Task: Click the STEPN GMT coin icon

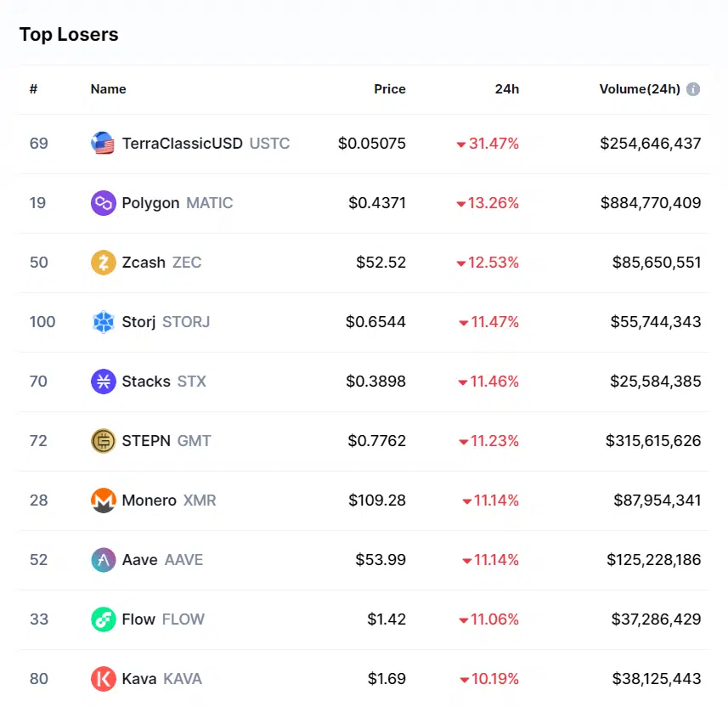Action: pos(103,441)
